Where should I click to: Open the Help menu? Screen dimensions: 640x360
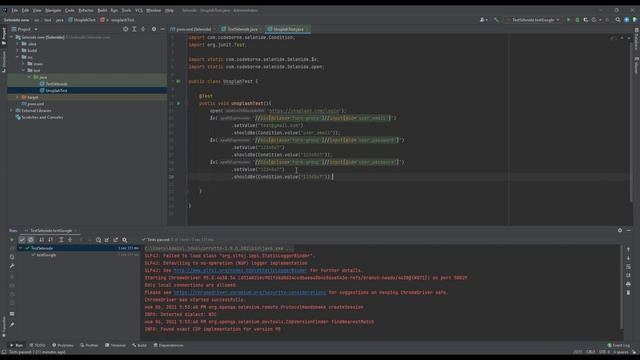click(169, 10)
